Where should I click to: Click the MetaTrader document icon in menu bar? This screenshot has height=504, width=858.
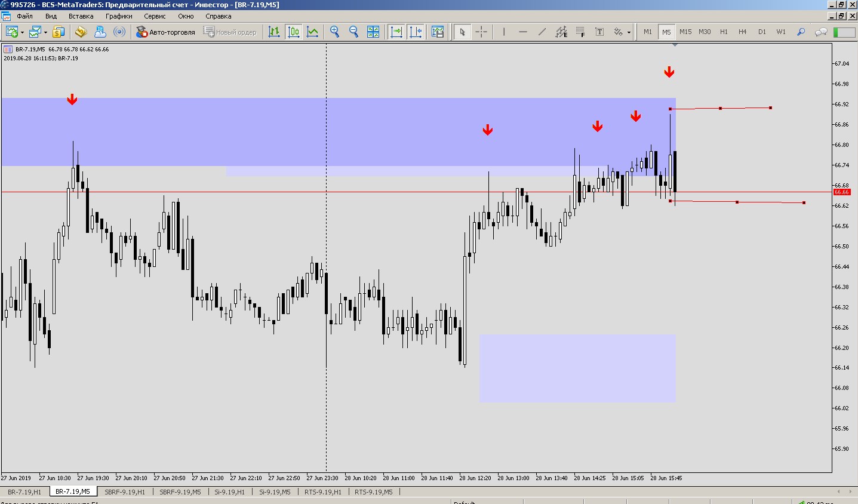(5, 16)
